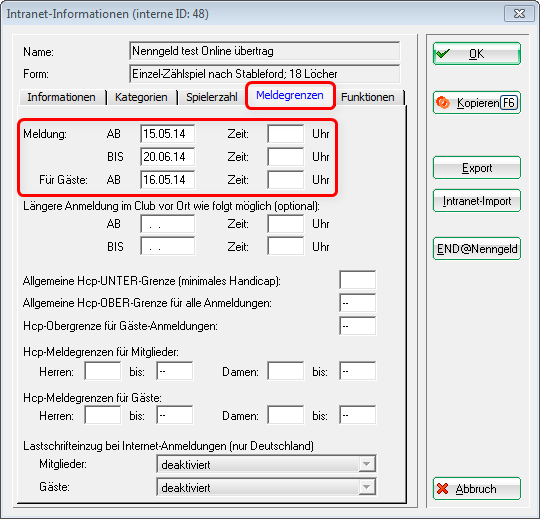The width and height of the screenshot is (540, 519).
Task: Switch to the Informationen tab
Action: click(x=62, y=97)
